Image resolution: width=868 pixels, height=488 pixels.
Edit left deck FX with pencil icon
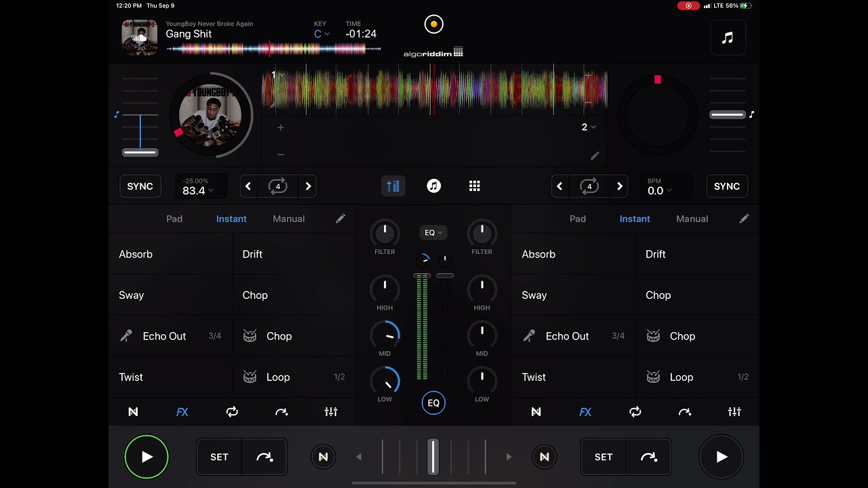click(x=340, y=218)
